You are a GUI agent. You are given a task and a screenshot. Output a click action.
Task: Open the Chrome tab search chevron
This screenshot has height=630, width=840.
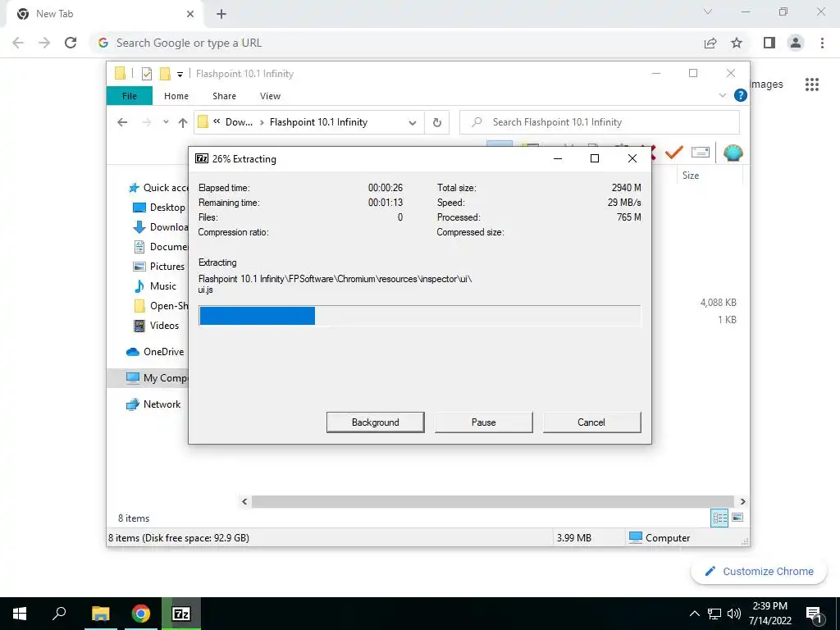click(708, 11)
